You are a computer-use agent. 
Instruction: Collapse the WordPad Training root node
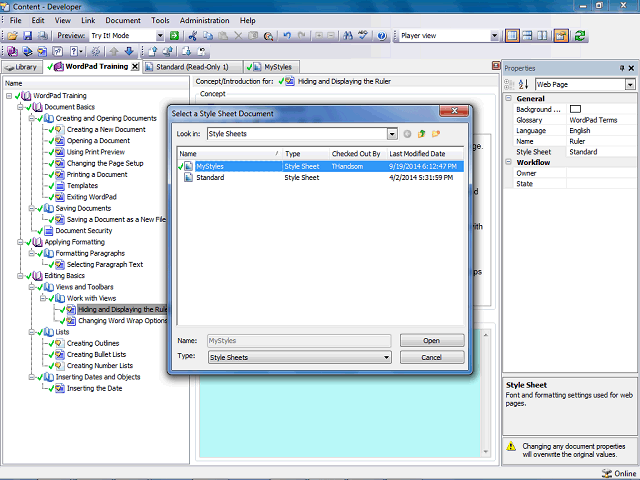(9, 96)
